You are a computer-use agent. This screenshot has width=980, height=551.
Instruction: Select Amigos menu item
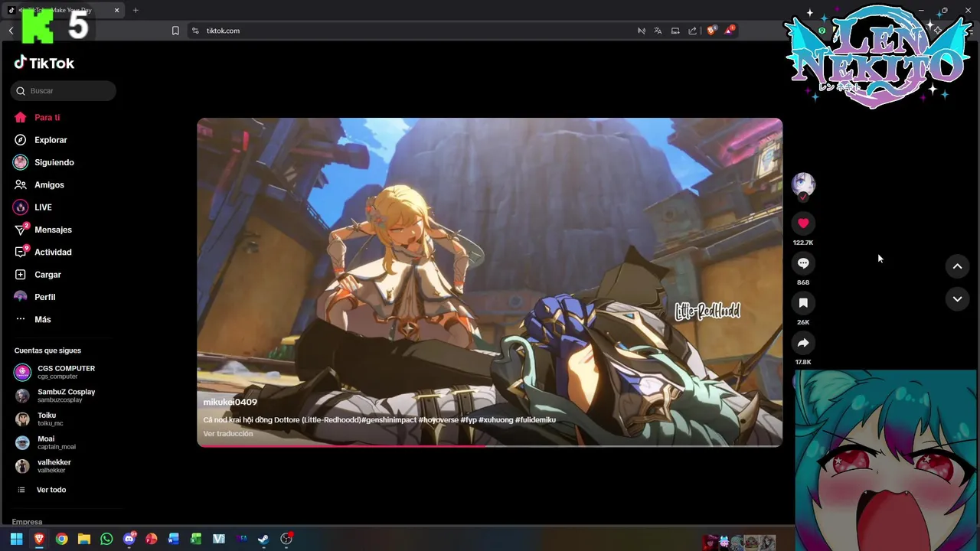tap(49, 185)
